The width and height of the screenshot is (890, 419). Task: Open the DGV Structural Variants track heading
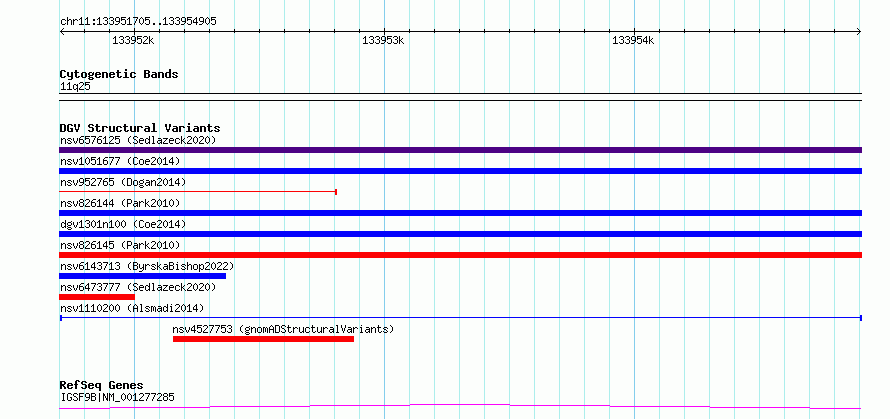point(140,128)
